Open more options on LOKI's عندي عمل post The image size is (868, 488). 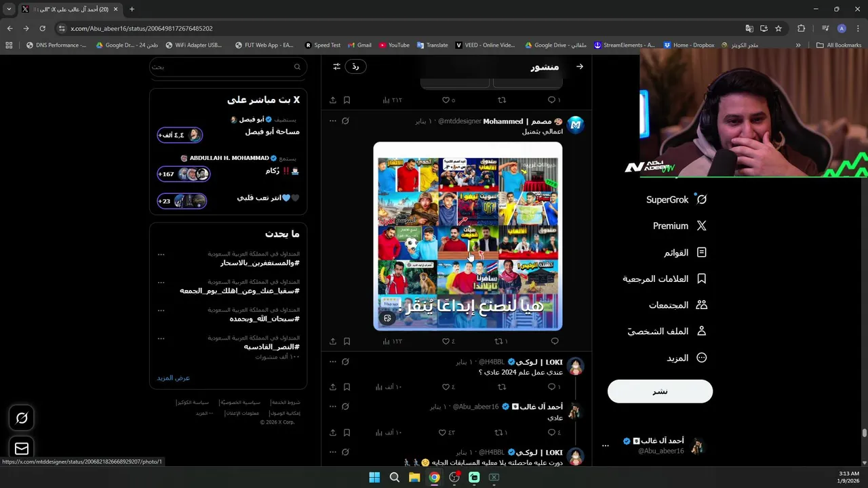point(332,362)
